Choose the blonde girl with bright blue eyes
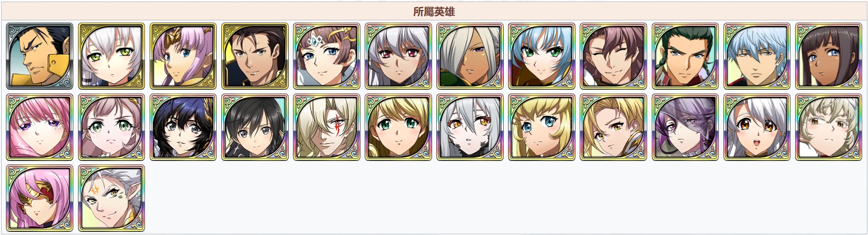The image size is (868, 235). pos(542,127)
